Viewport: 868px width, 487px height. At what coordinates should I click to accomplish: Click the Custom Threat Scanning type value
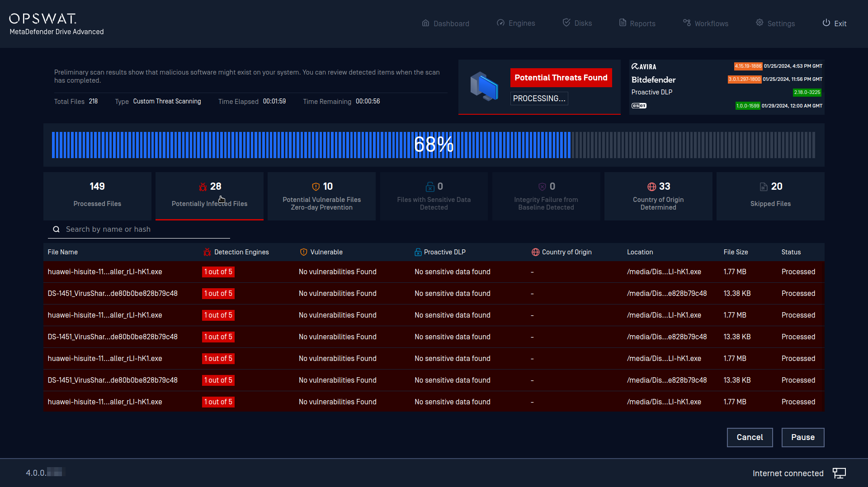pos(167,101)
